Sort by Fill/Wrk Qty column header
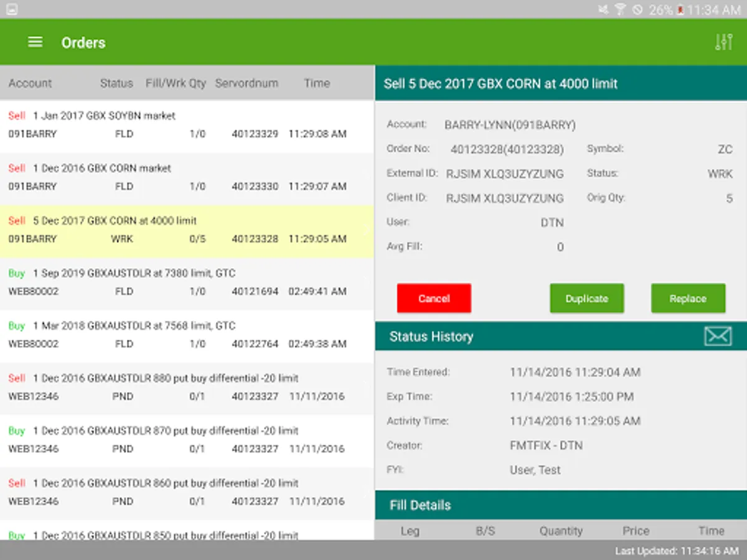747x560 pixels. (x=176, y=83)
